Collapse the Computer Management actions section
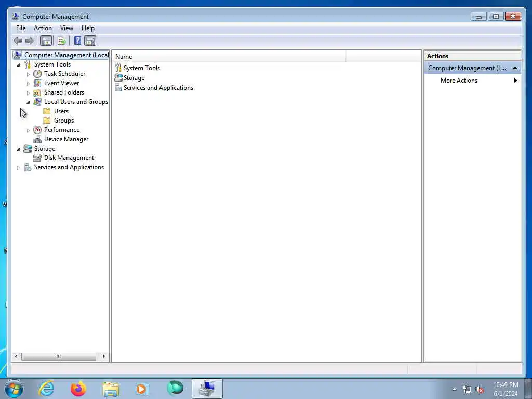 (515, 68)
